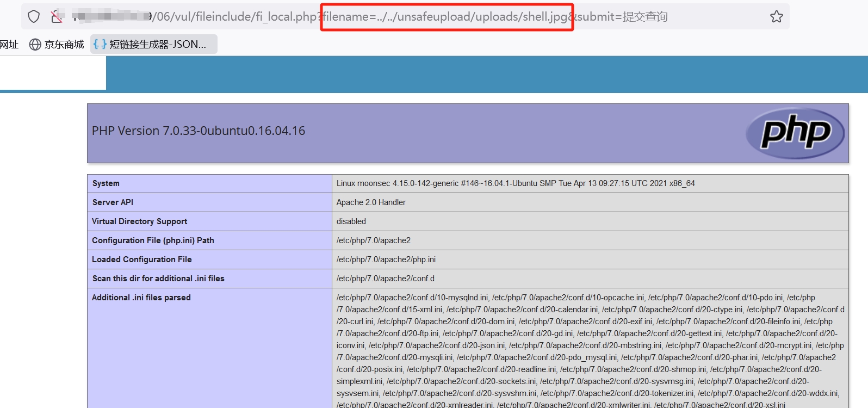
Task: Open the 网址 bookmark item
Action: click(9, 45)
